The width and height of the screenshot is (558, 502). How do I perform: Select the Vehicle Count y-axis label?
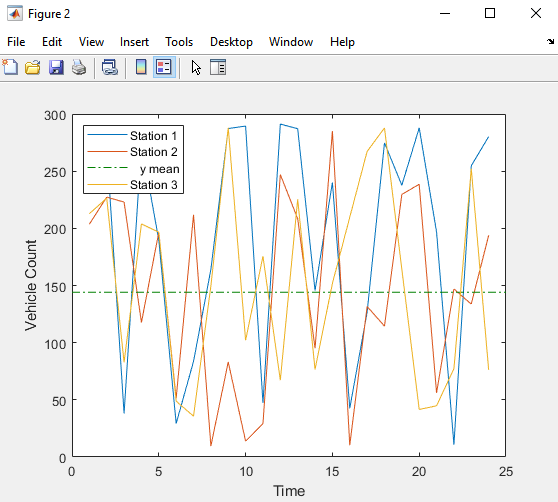coord(31,285)
